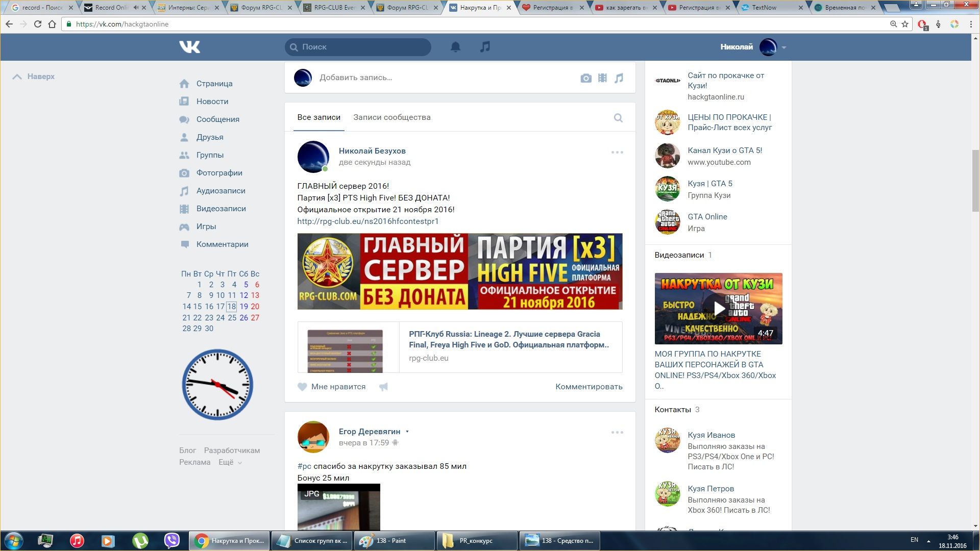
Task: Click the Наверх back-to-top button
Action: click(x=34, y=77)
